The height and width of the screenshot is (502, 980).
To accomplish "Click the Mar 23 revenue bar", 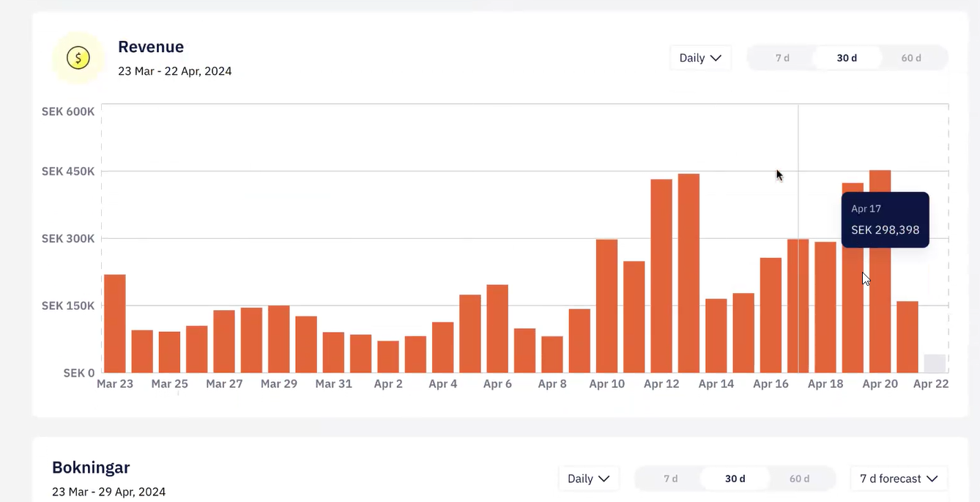I will point(115,324).
